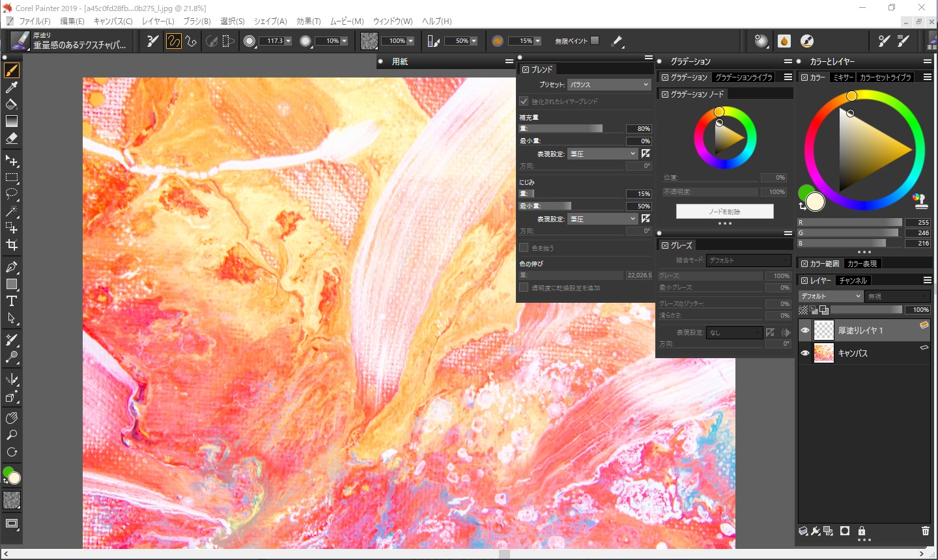The image size is (938, 560).
Task: Open にじみ 表現設定 dropdown
Action: pos(602,219)
